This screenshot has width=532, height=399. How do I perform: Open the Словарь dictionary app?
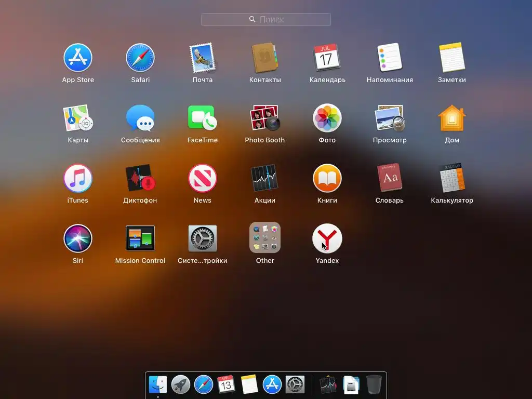[x=390, y=178]
